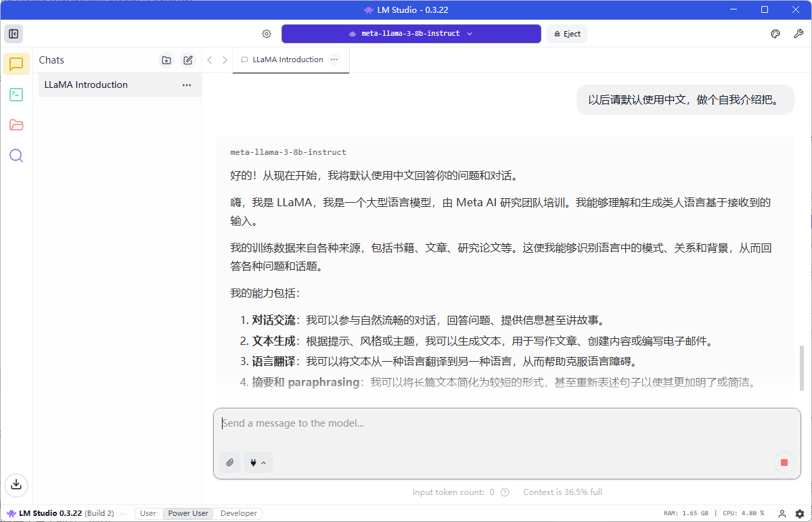Stop generation with the red stop button
The image size is (812, 522).
(x=784, y=462)
